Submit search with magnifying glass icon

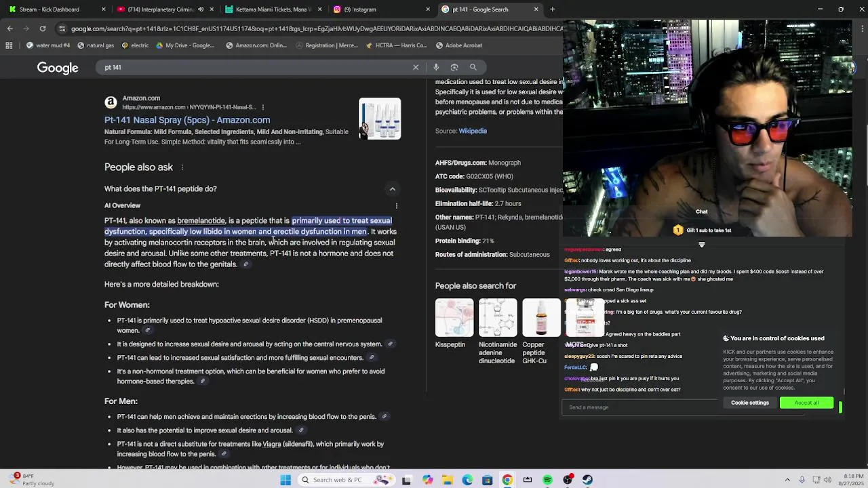tap(473, 67)
